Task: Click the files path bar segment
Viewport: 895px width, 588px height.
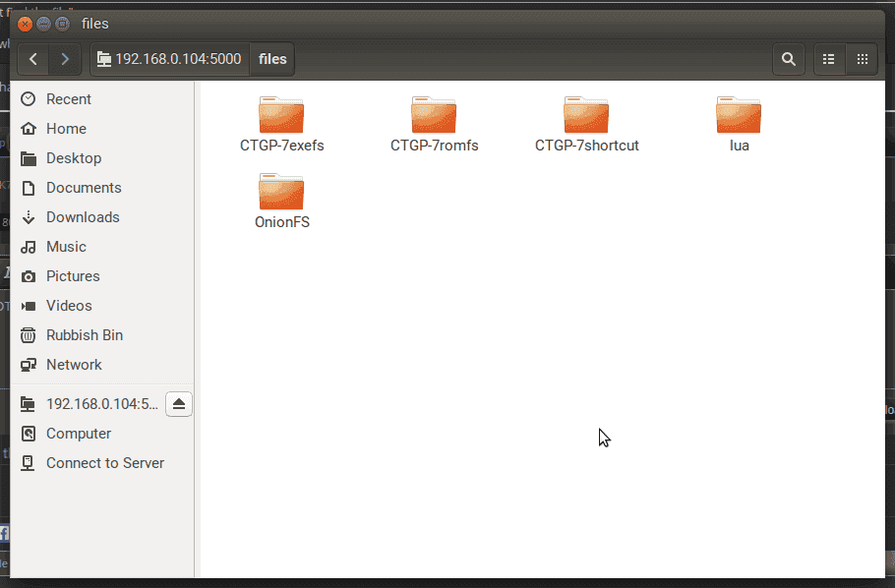Action: point(272,59)
